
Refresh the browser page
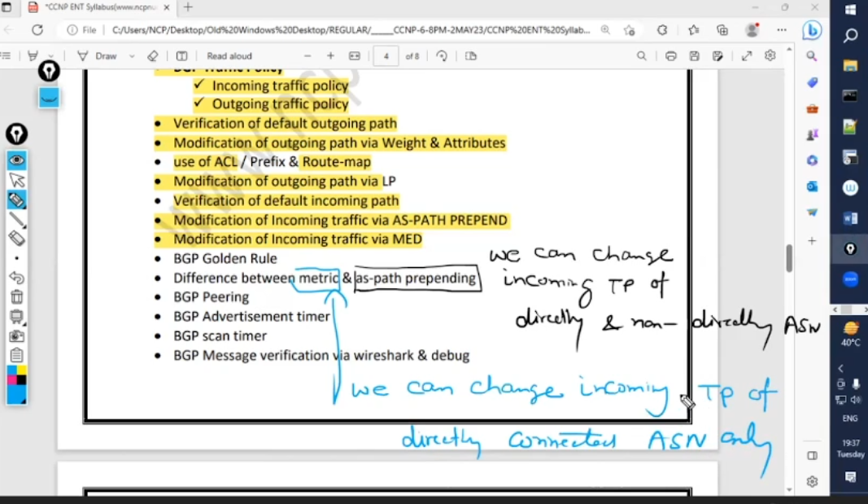pyautogui.click(x=37, y=30)
